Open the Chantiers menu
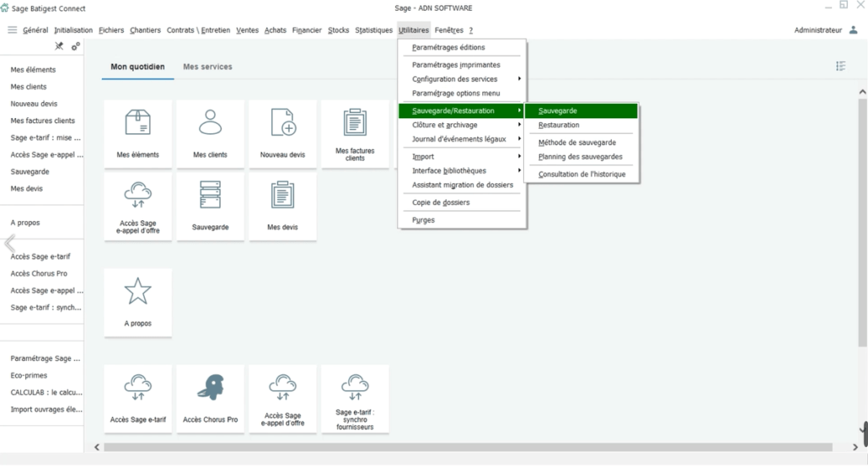 click(145, 30)
